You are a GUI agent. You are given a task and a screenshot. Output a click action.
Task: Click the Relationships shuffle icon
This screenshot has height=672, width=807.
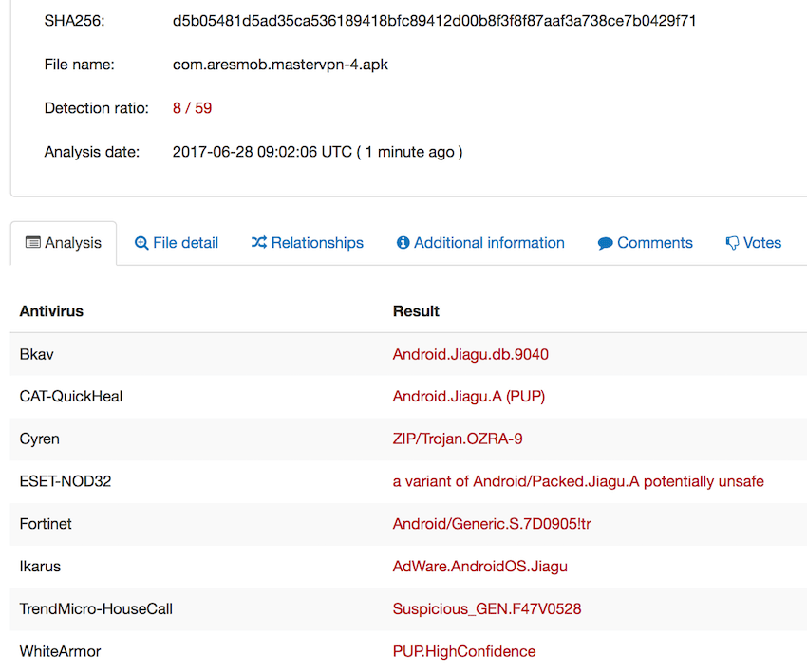point(259,242)
